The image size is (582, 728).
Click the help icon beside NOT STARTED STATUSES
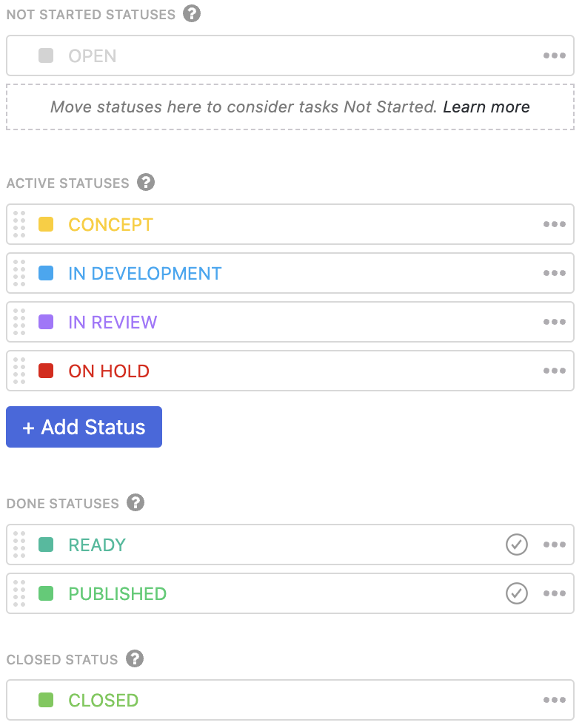tap(191, 13)
